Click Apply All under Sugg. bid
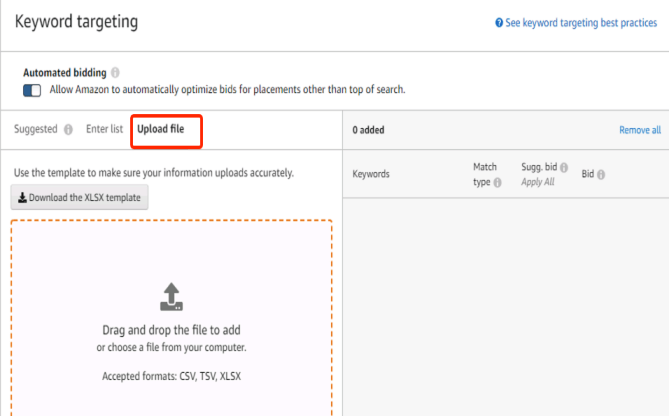 tap(538, 182)
